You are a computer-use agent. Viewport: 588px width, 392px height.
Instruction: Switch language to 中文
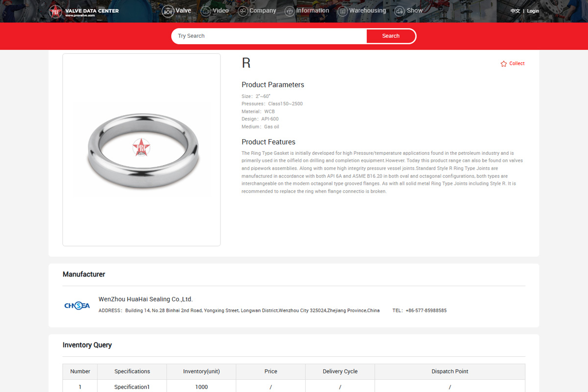click(x=515, y=11)
